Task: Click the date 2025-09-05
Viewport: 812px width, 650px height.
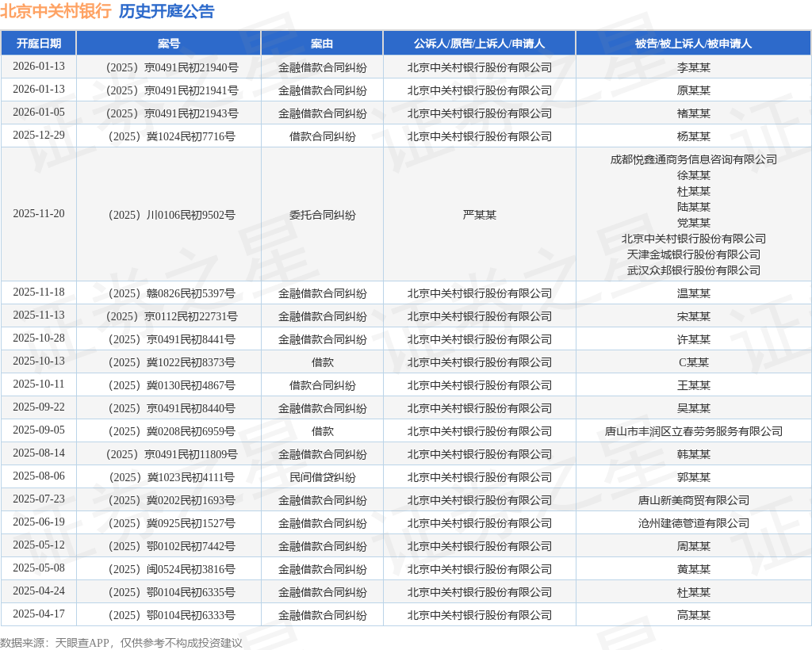Action: click(39, 430)
